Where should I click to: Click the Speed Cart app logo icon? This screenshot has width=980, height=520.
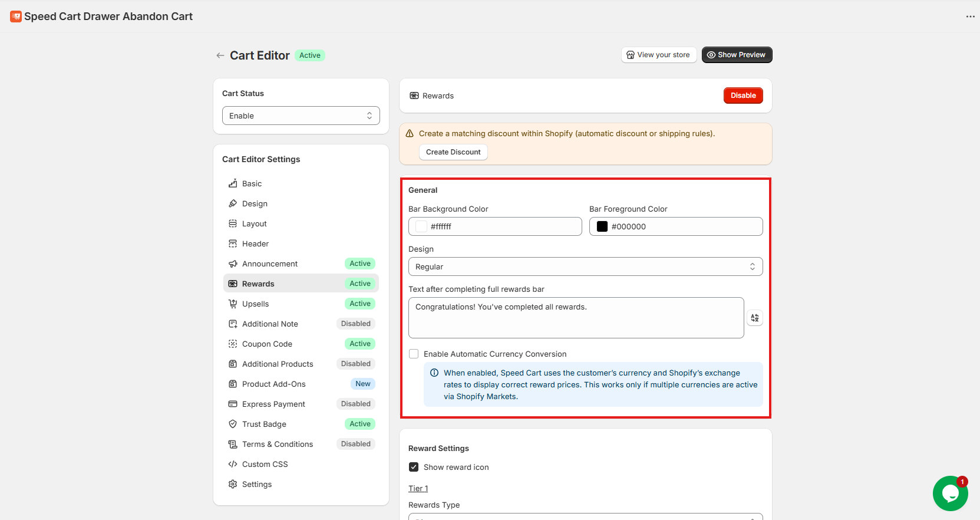(16, 17)
